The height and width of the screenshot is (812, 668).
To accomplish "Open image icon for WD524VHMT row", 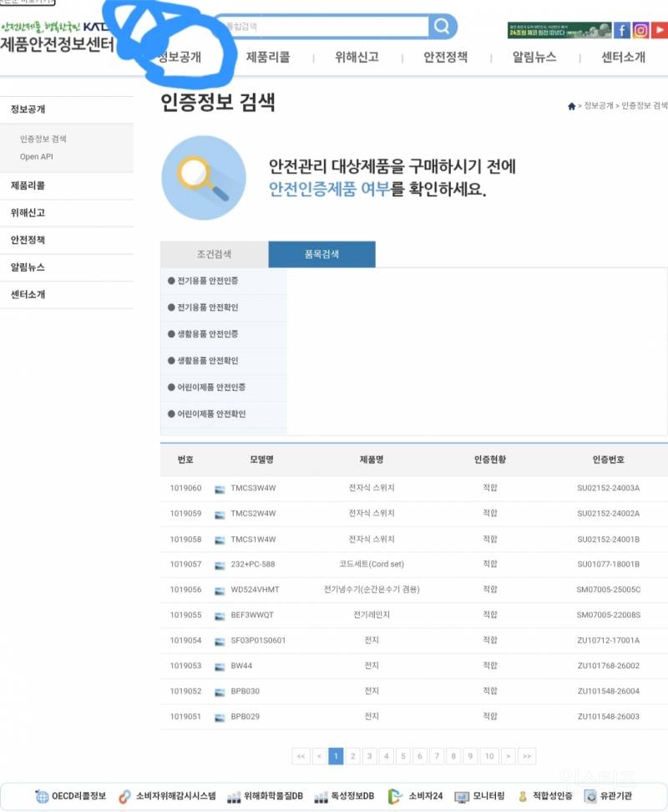I will [x=220, y=591].
